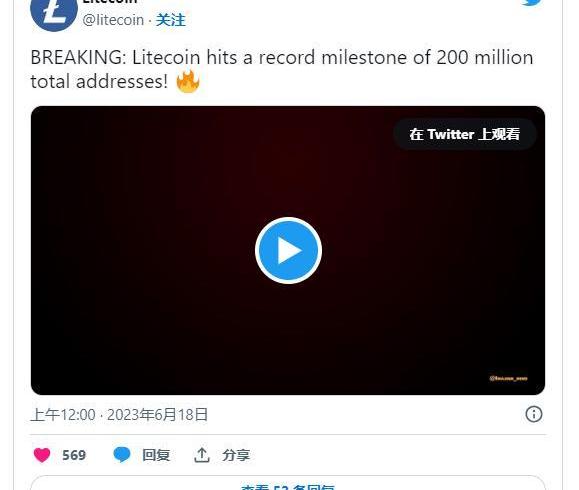The image size is (579, 490).
Task: Open the 查看 52 条回复 replies button
Action: click(288, 484)
